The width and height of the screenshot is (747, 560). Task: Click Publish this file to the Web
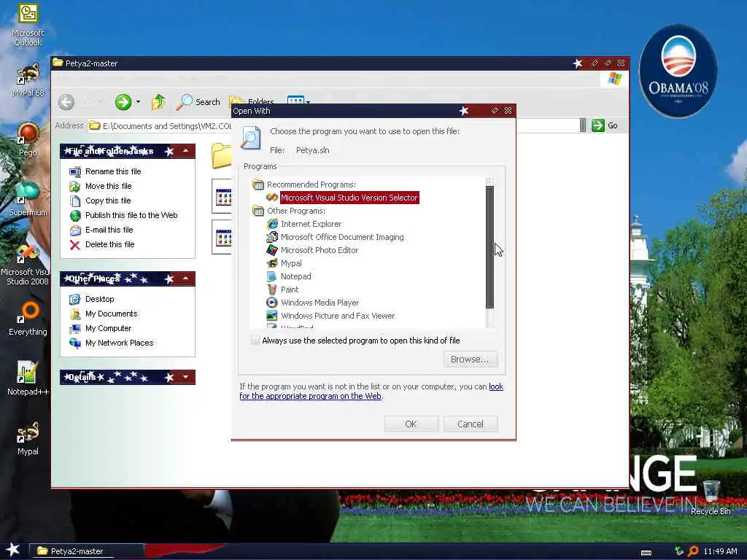click(131, 215)
